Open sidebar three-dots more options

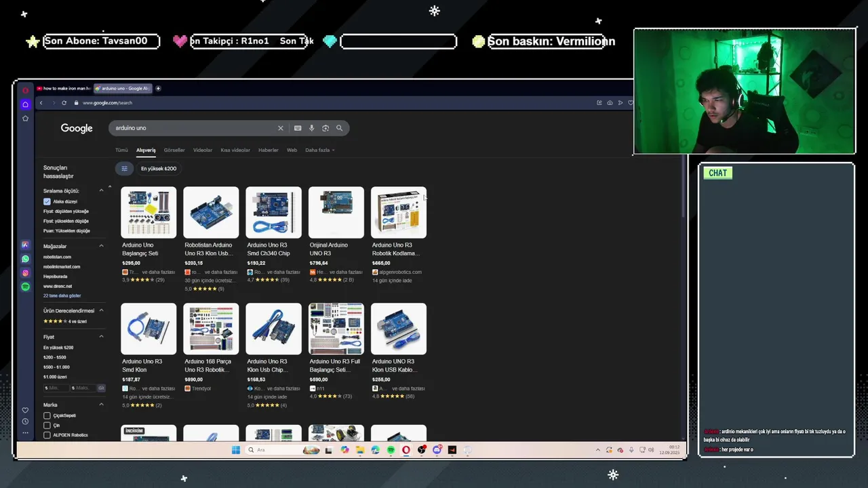(x=25, y=432)
